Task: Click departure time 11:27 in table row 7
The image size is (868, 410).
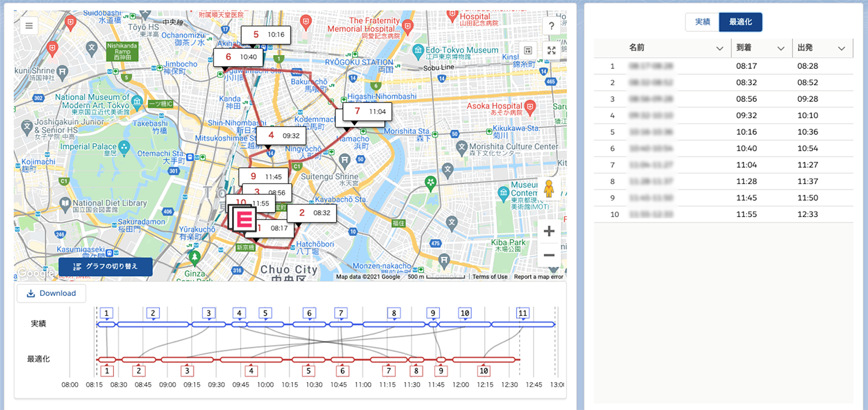Action: click(x=808, y=165)
